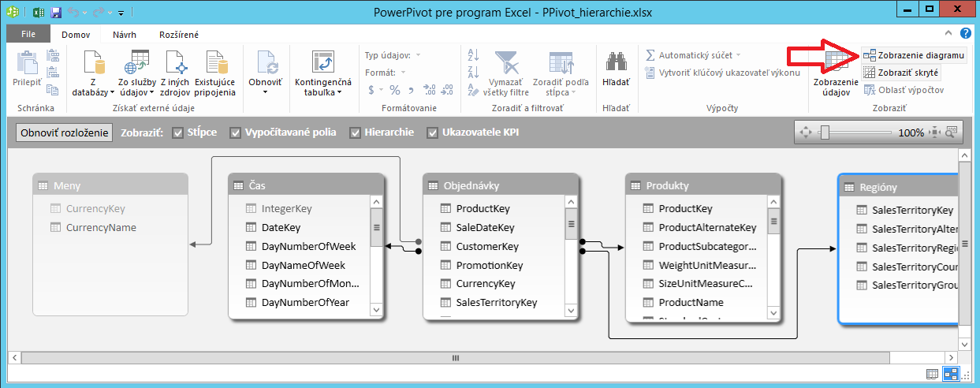Image resolution: width=980 pixels, height=388 pixels.
Task: Click the zoom slider handle
Action: tap(825, 132)
